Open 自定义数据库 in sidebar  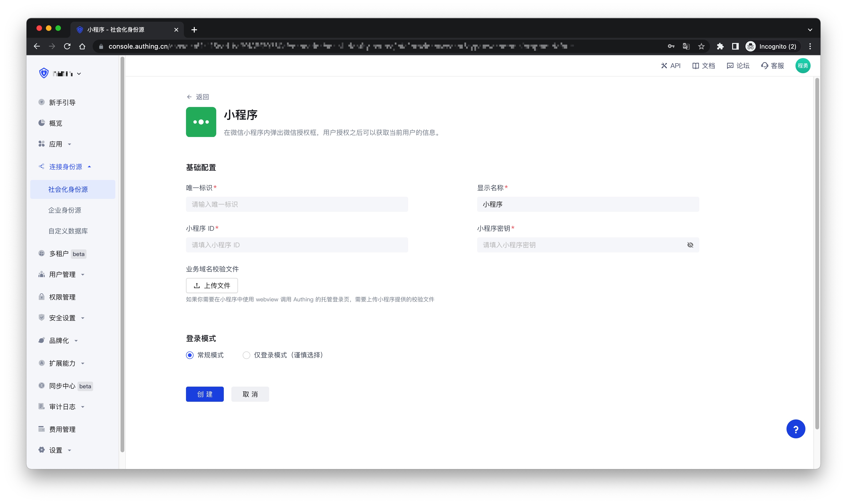click(x=68, y=231)
